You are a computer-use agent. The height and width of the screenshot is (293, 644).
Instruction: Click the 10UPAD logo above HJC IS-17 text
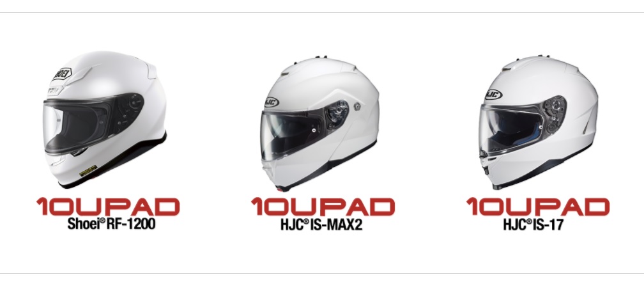click(x=538, y=207)
